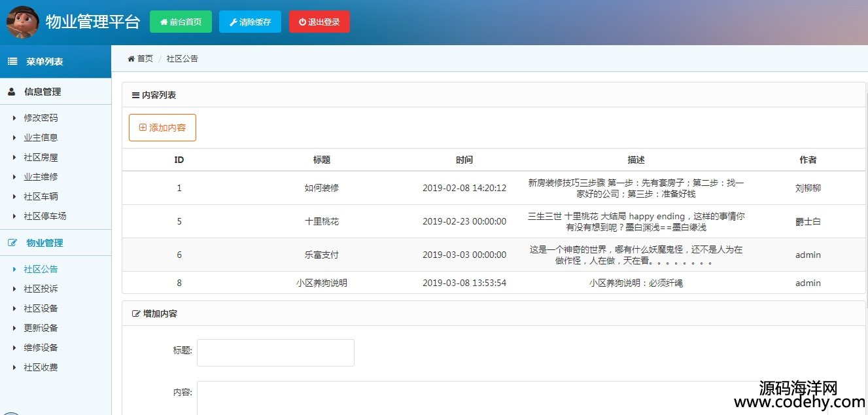Click the edit icon beside 物业管理

tap(12, 243)
